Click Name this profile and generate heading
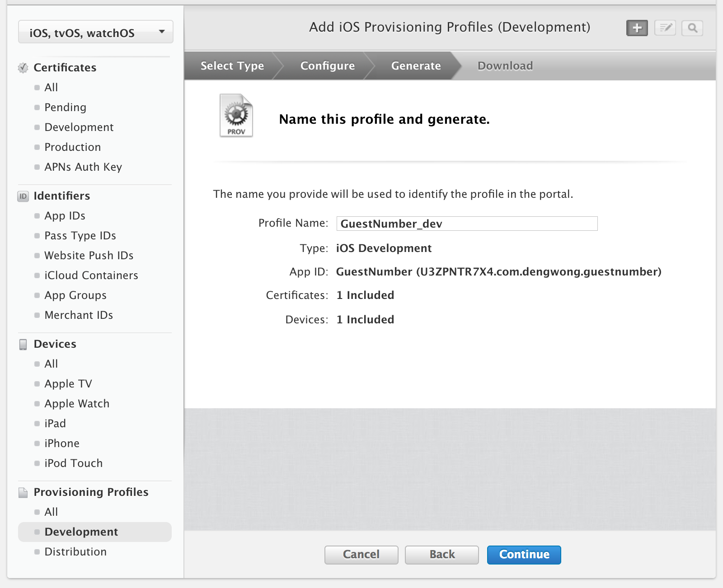 pos(384,119)
